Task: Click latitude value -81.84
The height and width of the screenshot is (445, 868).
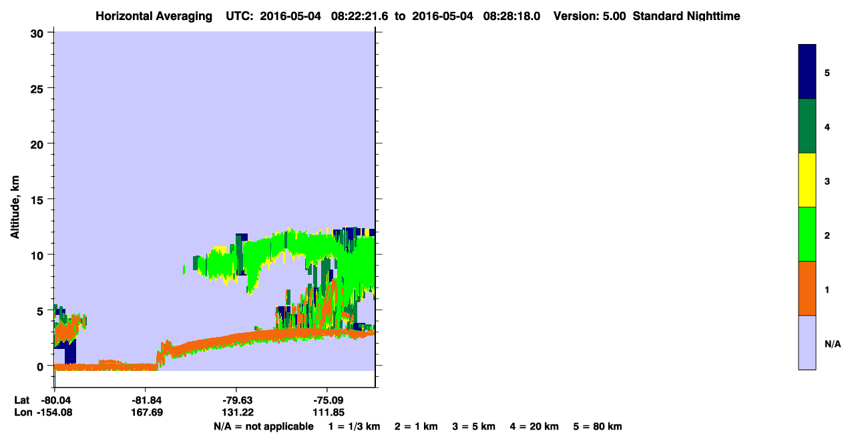Action: click(146, 400)
